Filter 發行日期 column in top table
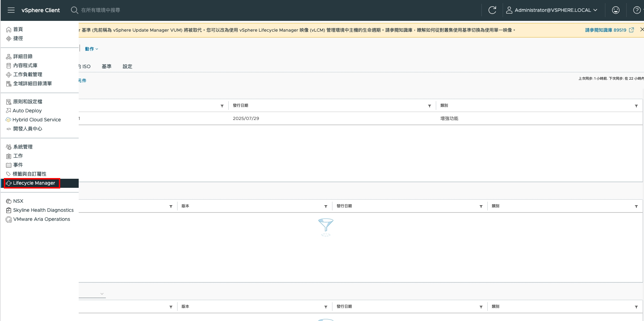This screenshot has width=644, height=321. click(x=430, y=106)
